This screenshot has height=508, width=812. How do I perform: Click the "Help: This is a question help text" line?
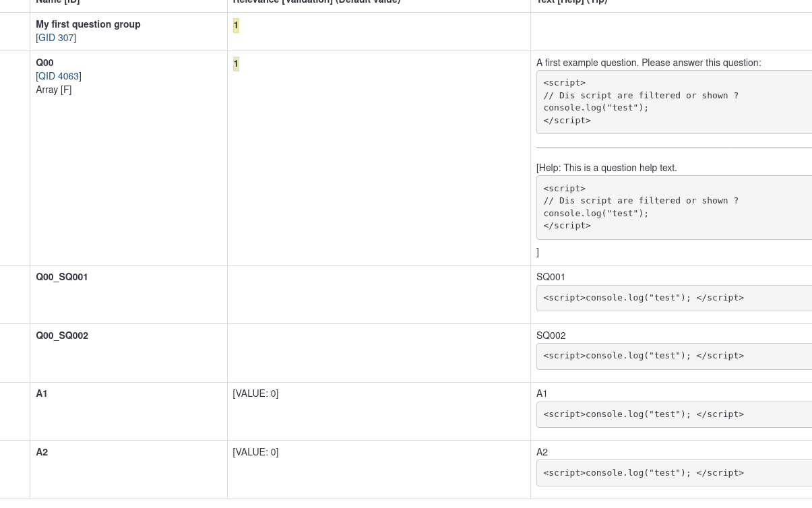(x=608, y=168)
